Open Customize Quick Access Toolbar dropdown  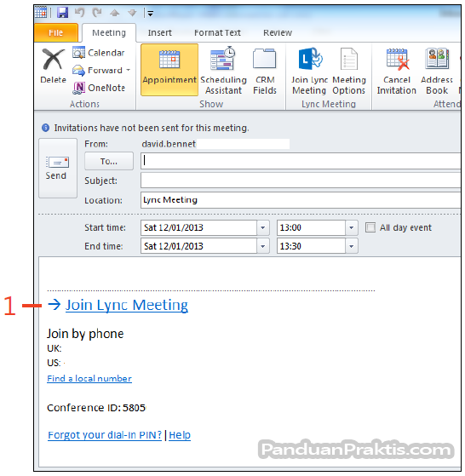(150, 14)
